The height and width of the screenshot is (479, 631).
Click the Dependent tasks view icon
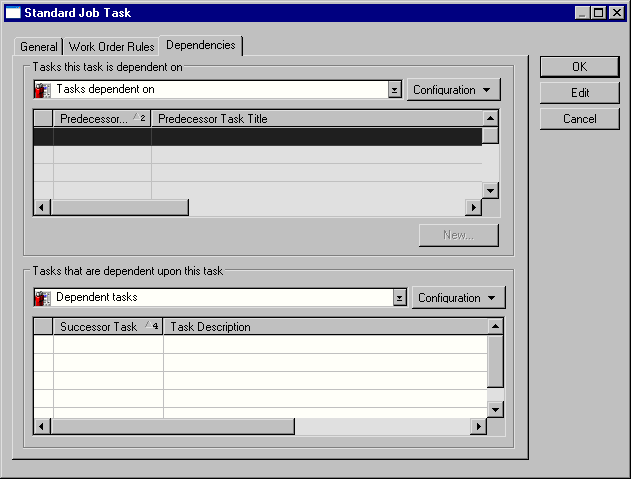tap(43, 298)
